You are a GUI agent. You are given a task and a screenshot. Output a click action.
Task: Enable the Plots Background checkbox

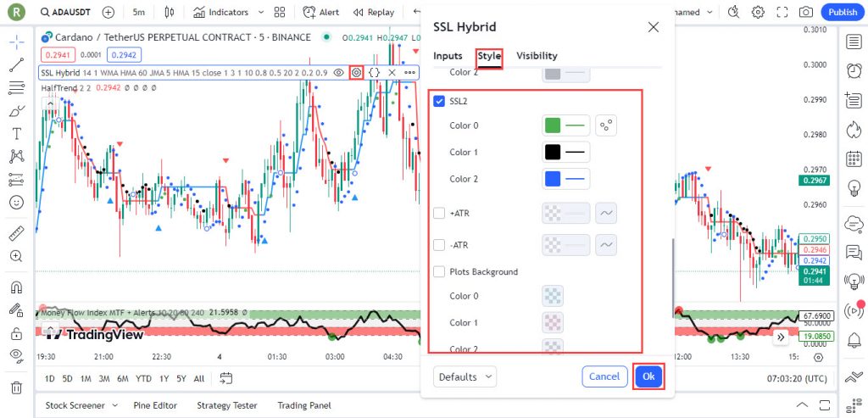[x=439, y=272]
